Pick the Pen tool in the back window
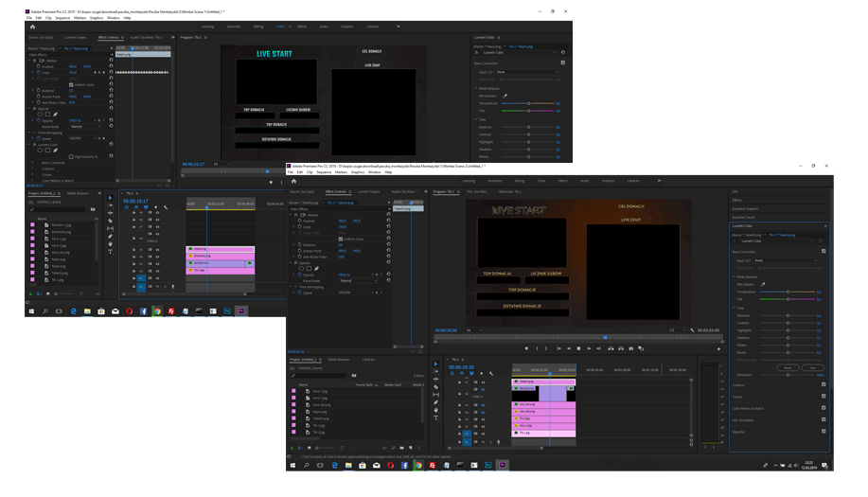The image size is (868, 497). [x=111, y=237]
